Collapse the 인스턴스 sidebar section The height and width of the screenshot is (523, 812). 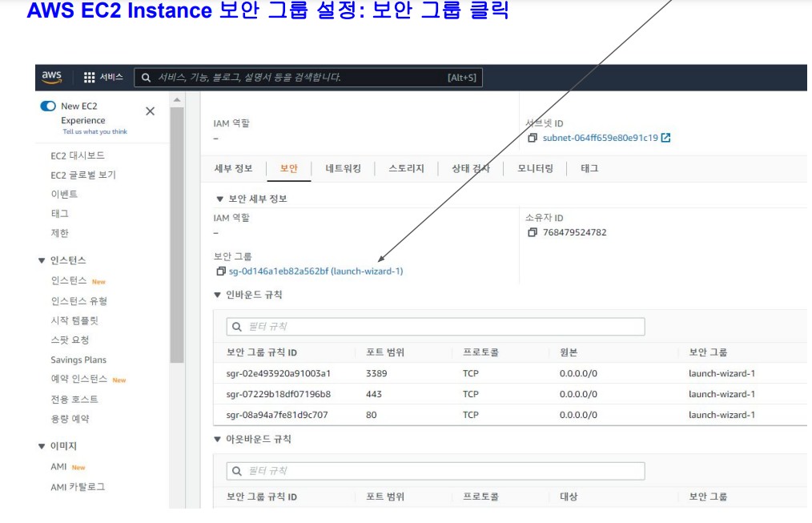(x=42, y=260)
